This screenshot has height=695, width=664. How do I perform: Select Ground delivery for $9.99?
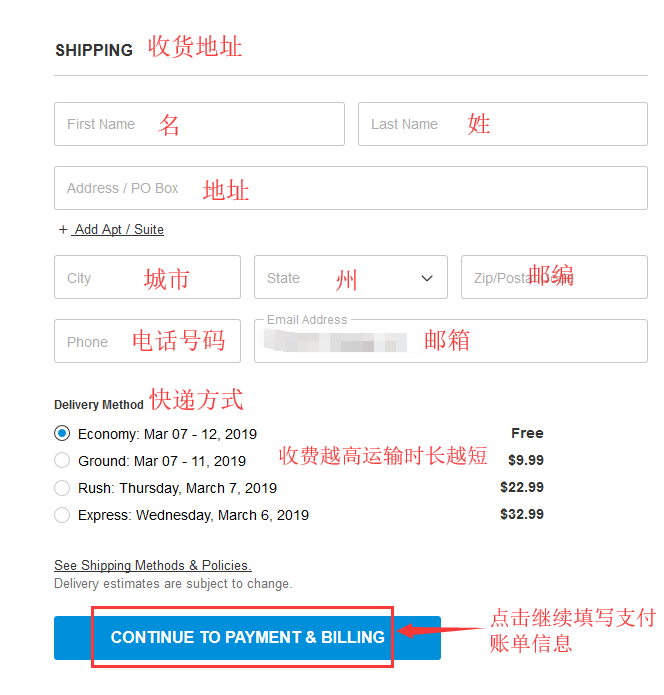pyautogui.click(x=62, y=461)
